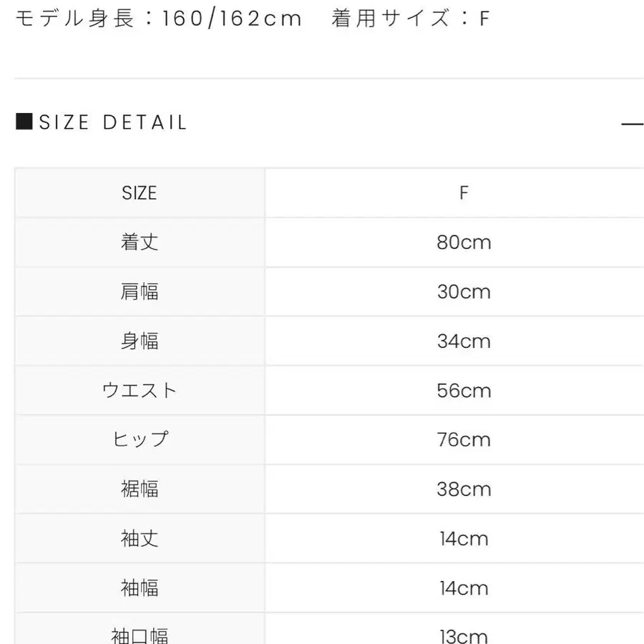Click the black square beside SIZE DETAIL
644x644 pixels.
24,122
